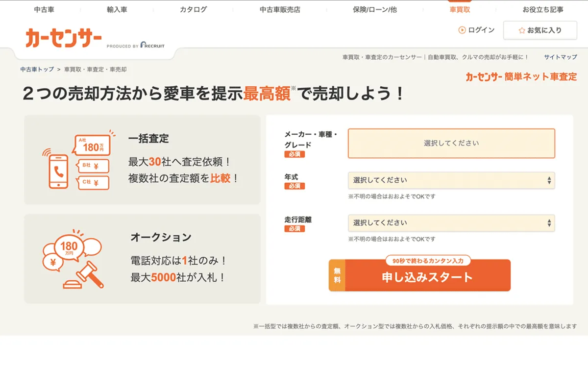This screenshot has height=392, width=588.
Task: Open the ログイン link
Action: pyautogui.click(x=481, y=30)
